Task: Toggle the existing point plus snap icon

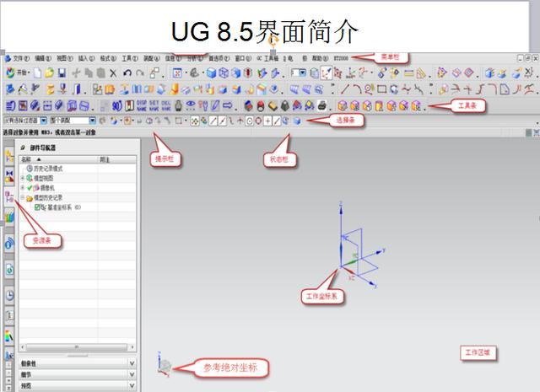Action: point(267,121)
